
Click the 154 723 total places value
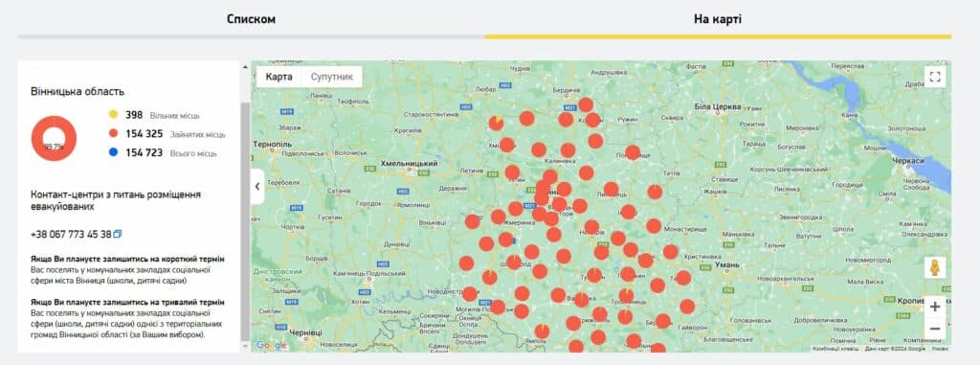click(144, 152)
